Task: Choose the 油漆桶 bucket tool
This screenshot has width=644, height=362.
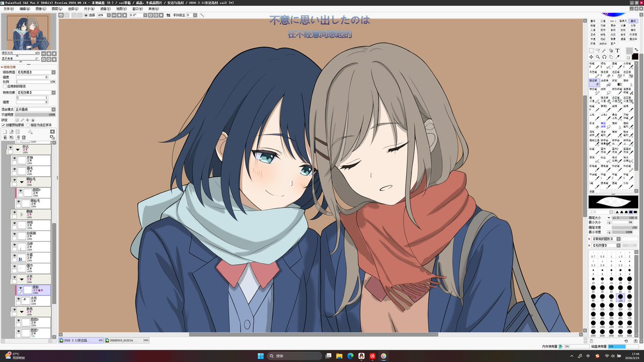Action: tap(605, 83)
